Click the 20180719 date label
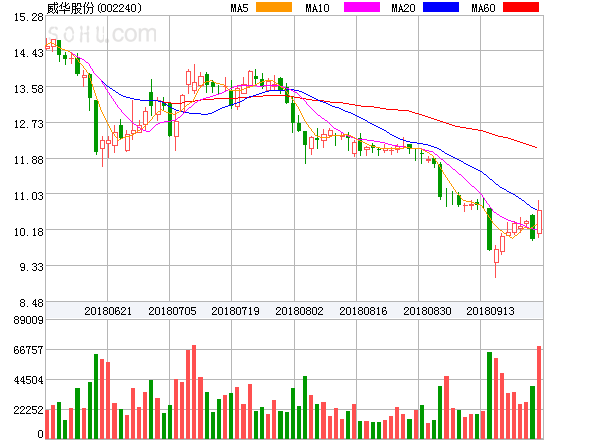The width and height of the screenshot is (600, 440). click(235, 311)
